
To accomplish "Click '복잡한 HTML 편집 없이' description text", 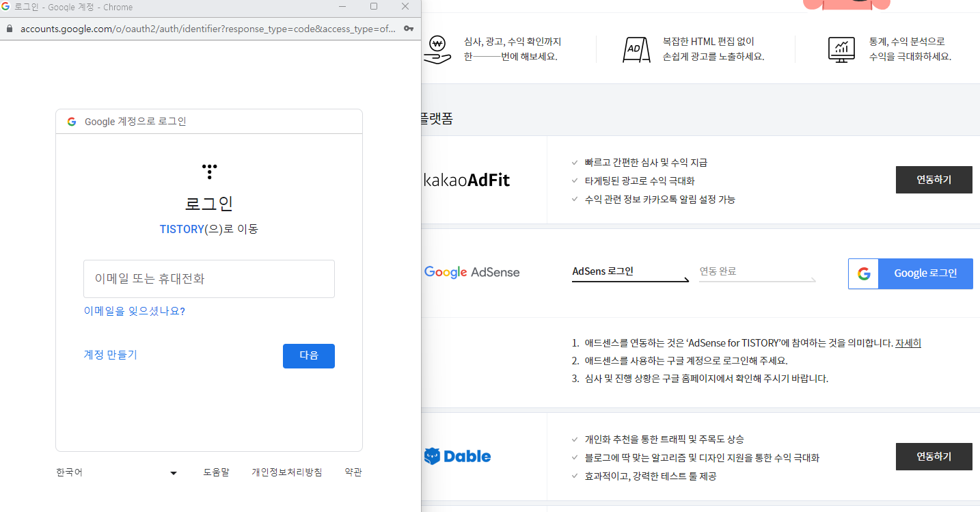I will (709, 42).
